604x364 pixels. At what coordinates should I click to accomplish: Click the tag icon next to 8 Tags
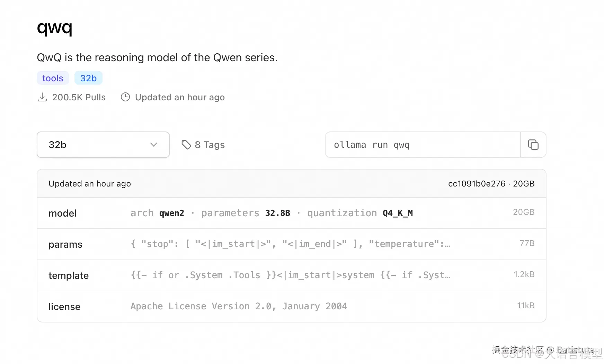coord(186,145)
